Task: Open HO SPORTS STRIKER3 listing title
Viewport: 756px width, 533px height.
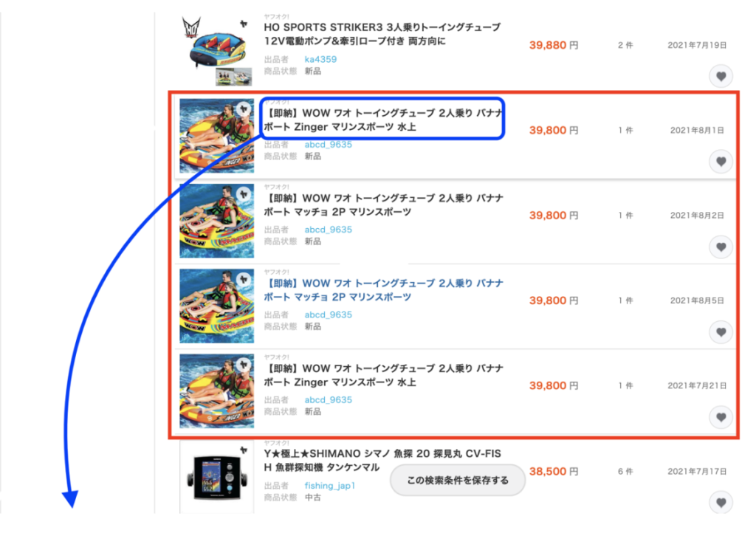Action: pyautogui.click(x=382, y=34)
